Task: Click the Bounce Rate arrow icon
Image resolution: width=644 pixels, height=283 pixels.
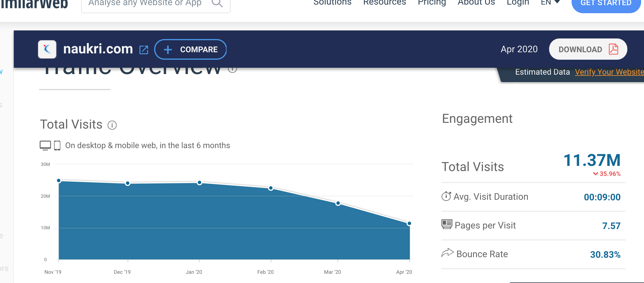Action: tap(447, 253)
